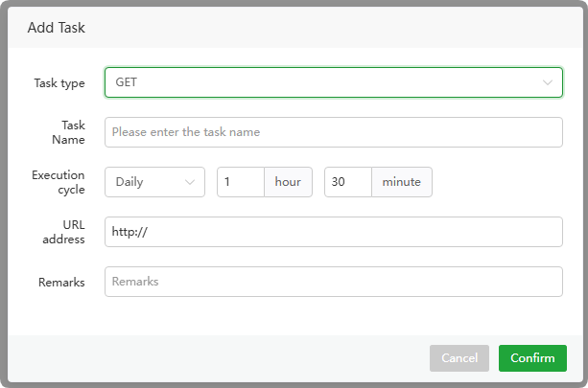Focus the Task Name input field
The width and height of the screenshot is (588, 388).
[333, 132]
